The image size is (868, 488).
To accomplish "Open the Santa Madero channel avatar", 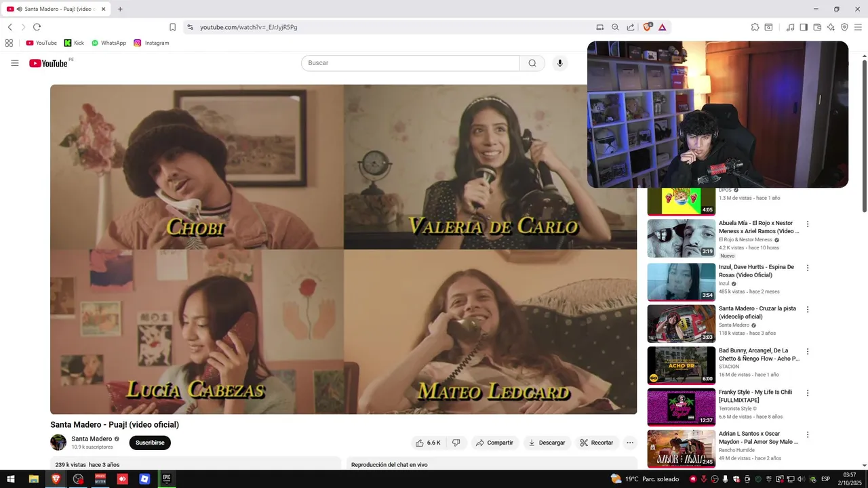I will (58, 443).
